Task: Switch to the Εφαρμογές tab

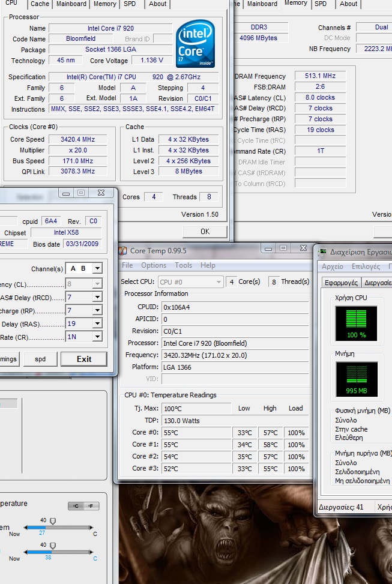Action: 341,283
